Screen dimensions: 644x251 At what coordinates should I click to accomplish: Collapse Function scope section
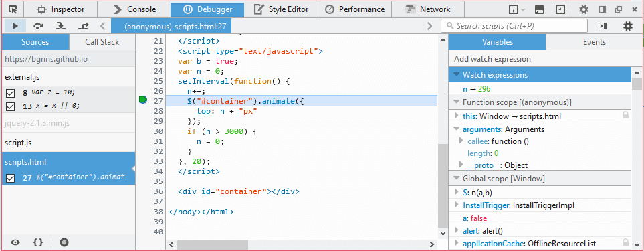456,102
